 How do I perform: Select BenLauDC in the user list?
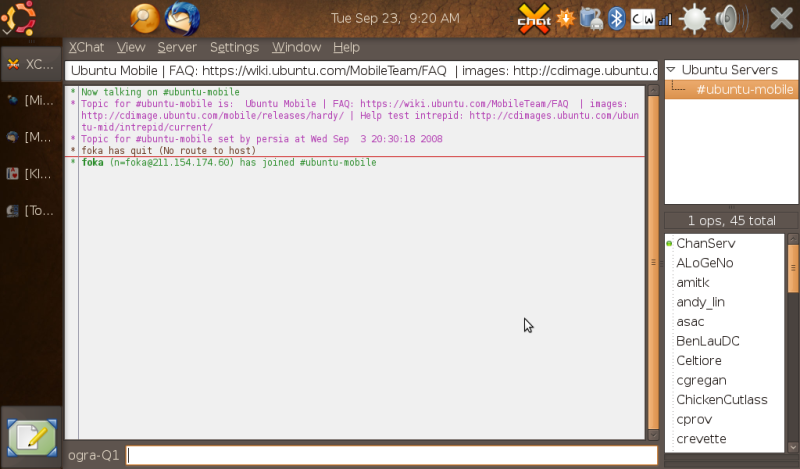708,341
